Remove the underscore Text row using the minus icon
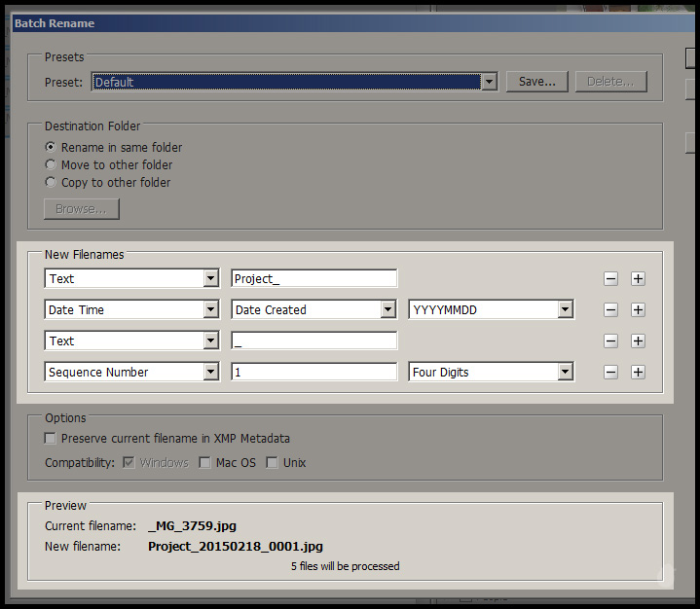Image resolution: width=700 pixels, height=609 pixels. coord(610,341)
